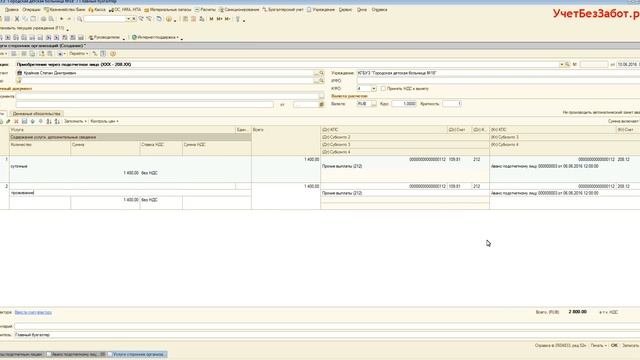Click the M+ calculator button in toolbar

click(x=220, y=19)
